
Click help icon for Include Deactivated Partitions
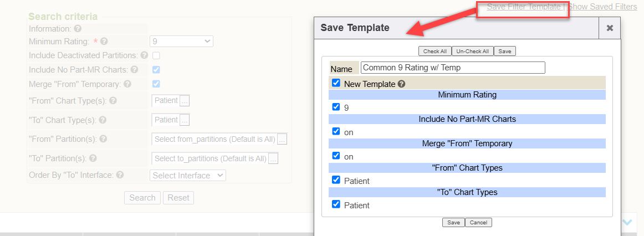(x=144, y=55)
